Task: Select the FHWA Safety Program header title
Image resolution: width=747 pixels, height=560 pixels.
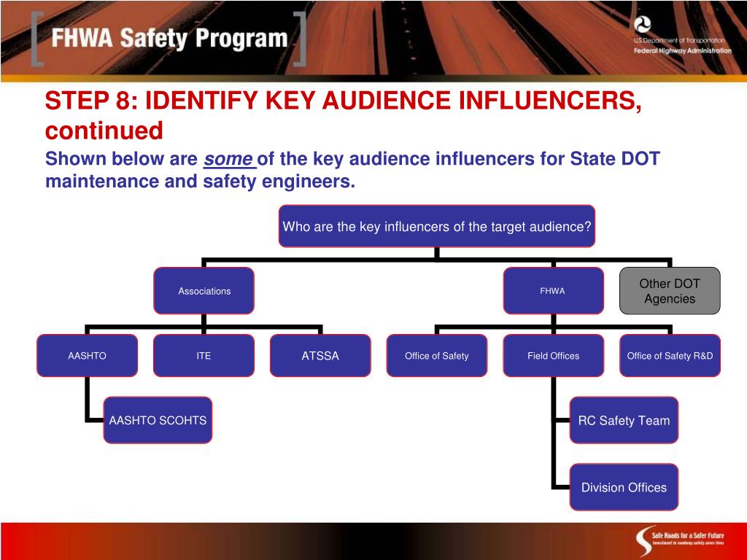Action: pyautogui.click(x=169, y=38)
